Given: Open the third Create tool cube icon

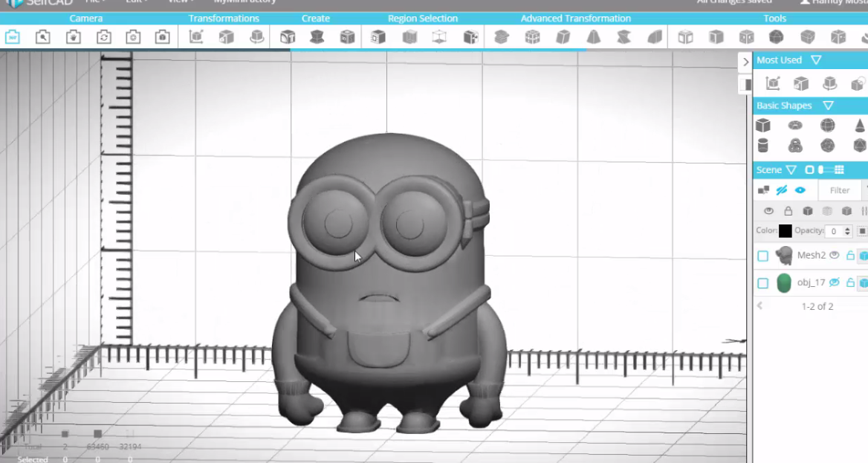Looking at the screenshot, I should 347,37.
